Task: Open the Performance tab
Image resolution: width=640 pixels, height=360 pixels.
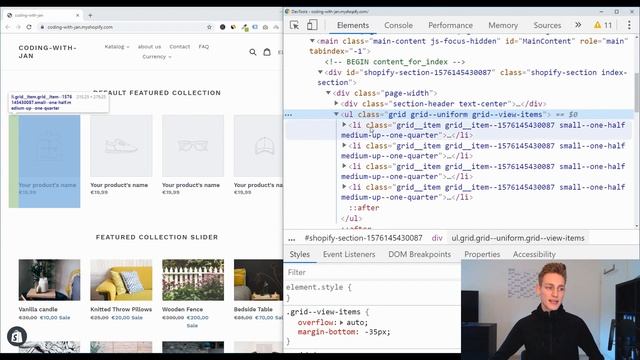Action: click(451, 25)
